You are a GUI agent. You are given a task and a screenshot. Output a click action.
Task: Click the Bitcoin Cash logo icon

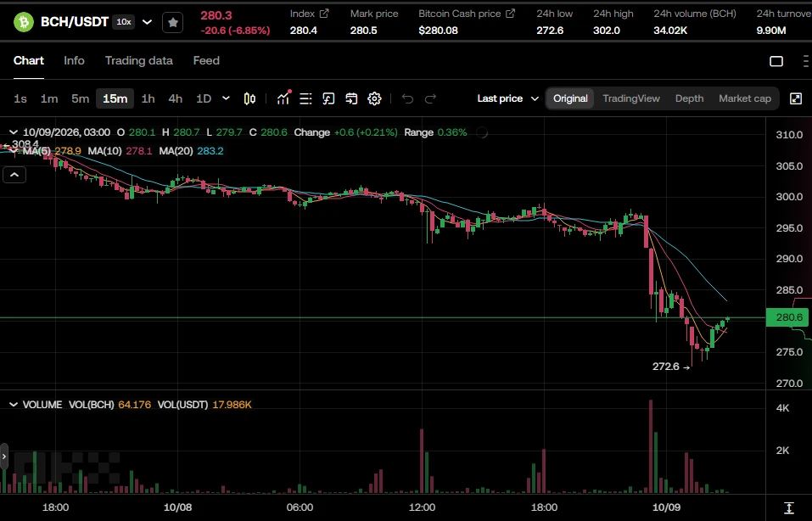coord(23,22)
